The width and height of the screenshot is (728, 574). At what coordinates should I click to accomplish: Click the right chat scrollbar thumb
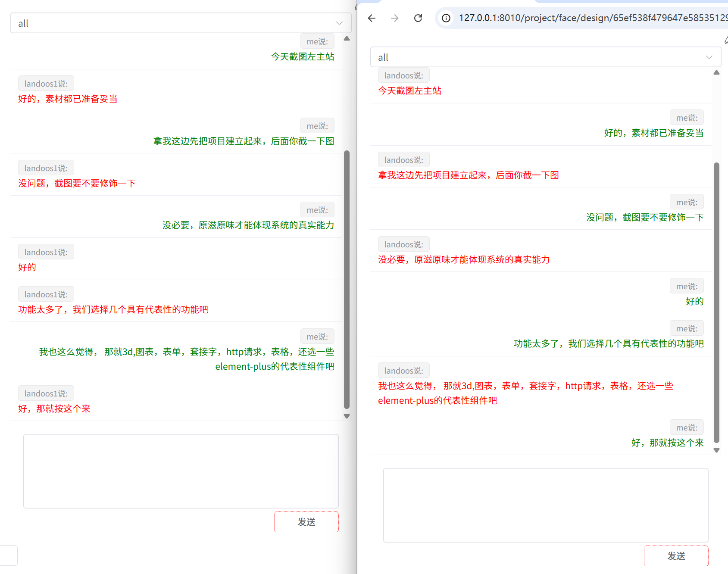coord(716,303)
